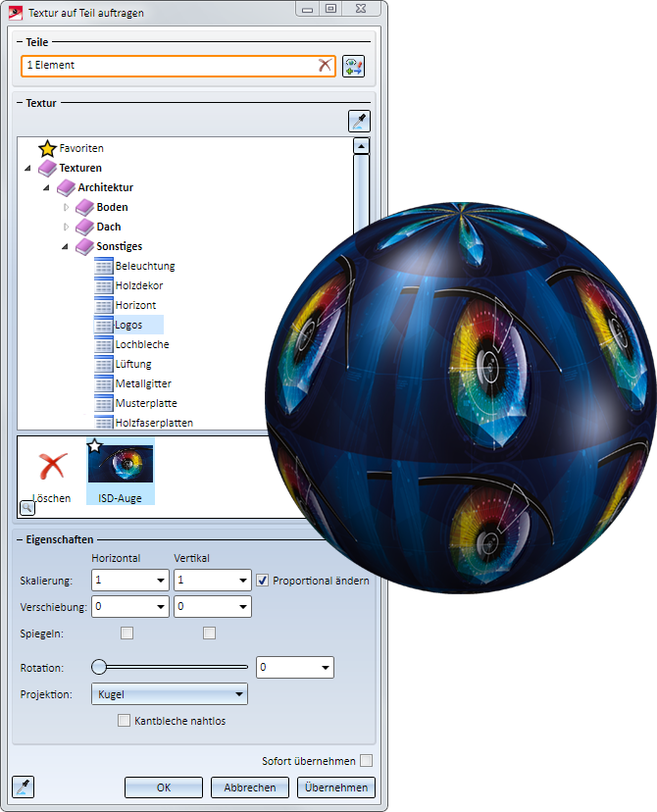Viewport: 657px width, 812px height.
Task: Collapse the Texturen tree node
Action: (x=28, y=169)
